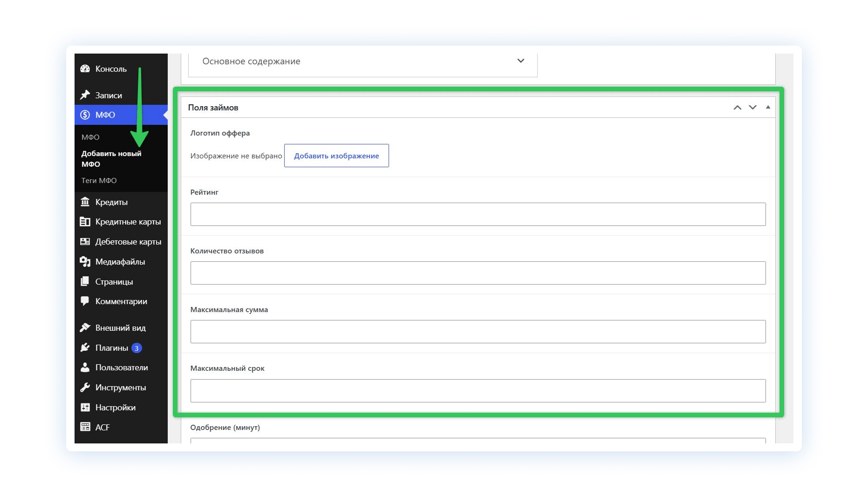The height and width of the screenshot is (497, 868).
Task: Click the Страницы pages icon
Action: click(x=85, y=281)
